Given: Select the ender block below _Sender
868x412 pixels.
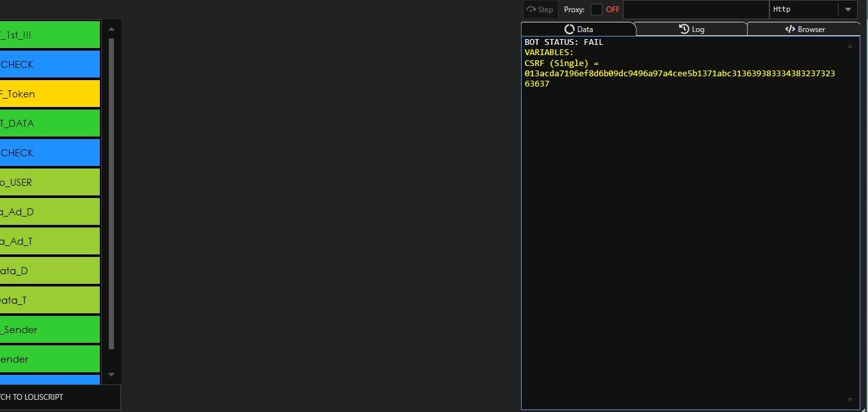Looking at the screenshot, I should tap(50, 359).
